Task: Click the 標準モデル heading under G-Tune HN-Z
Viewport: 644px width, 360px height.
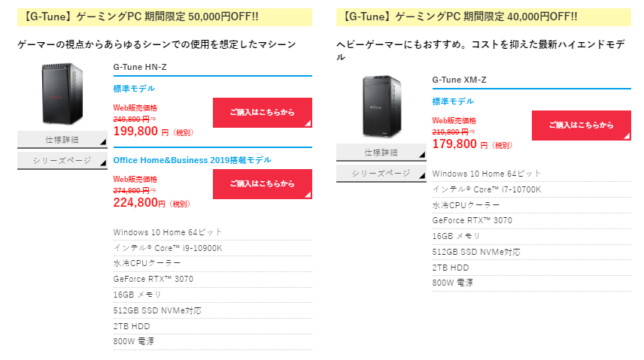Action: coord(135,88)
